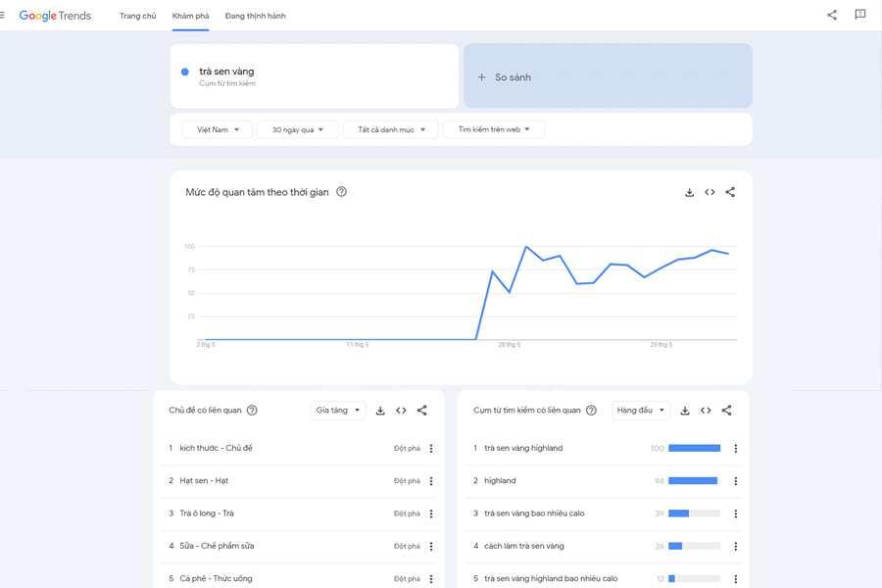Share the interest over time chart
Image resolution: width=882 pixels, height=588 pixels.
click(x=730, y=192)
